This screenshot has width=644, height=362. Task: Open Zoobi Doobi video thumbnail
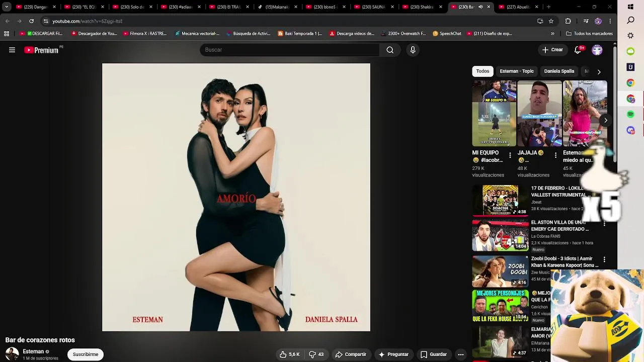click(500, 271)
